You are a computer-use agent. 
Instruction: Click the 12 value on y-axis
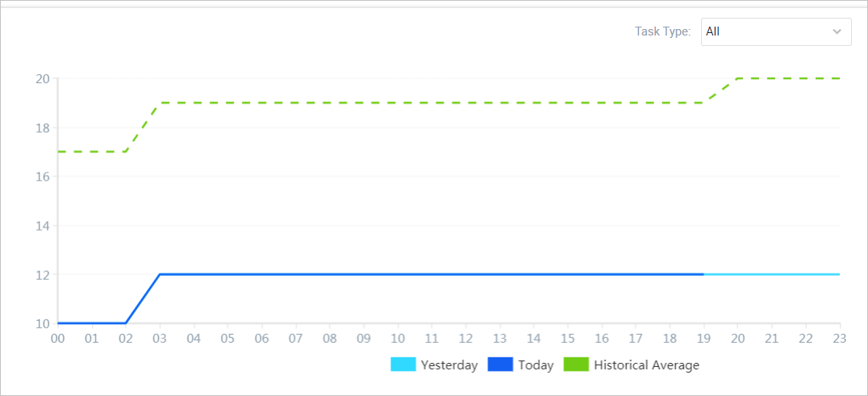pyautogui.click(x=43, y=275)
